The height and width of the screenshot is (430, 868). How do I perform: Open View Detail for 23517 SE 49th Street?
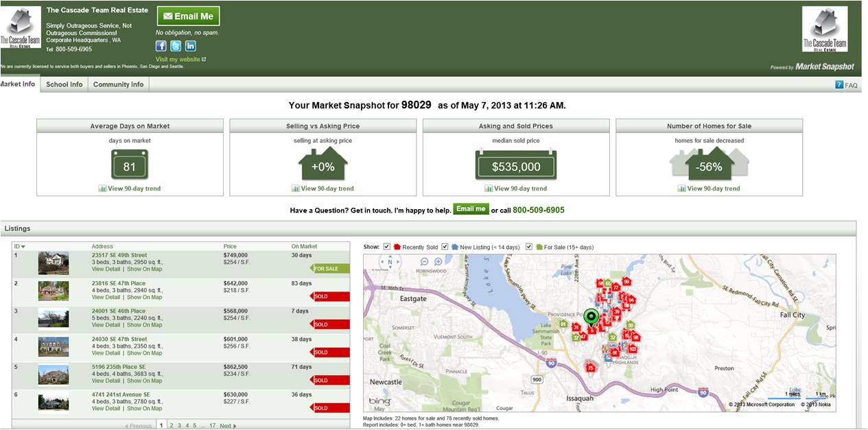[x=106, y=270]
